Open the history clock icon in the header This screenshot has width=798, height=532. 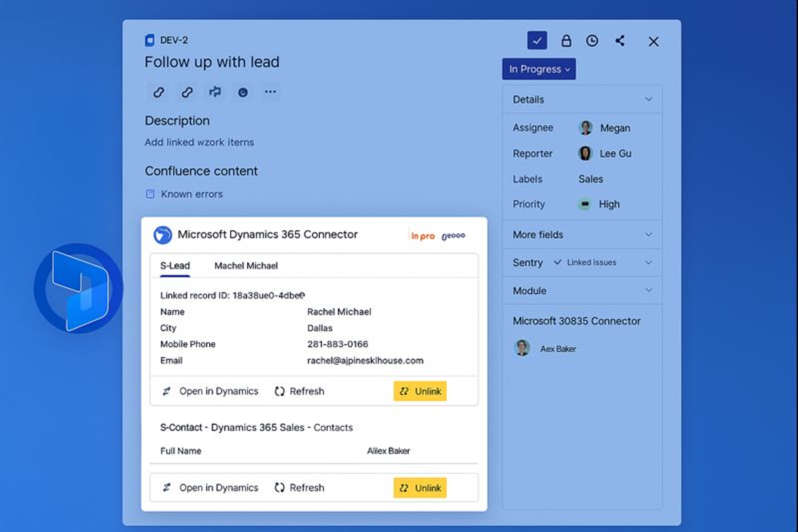(x=592, y=41)
